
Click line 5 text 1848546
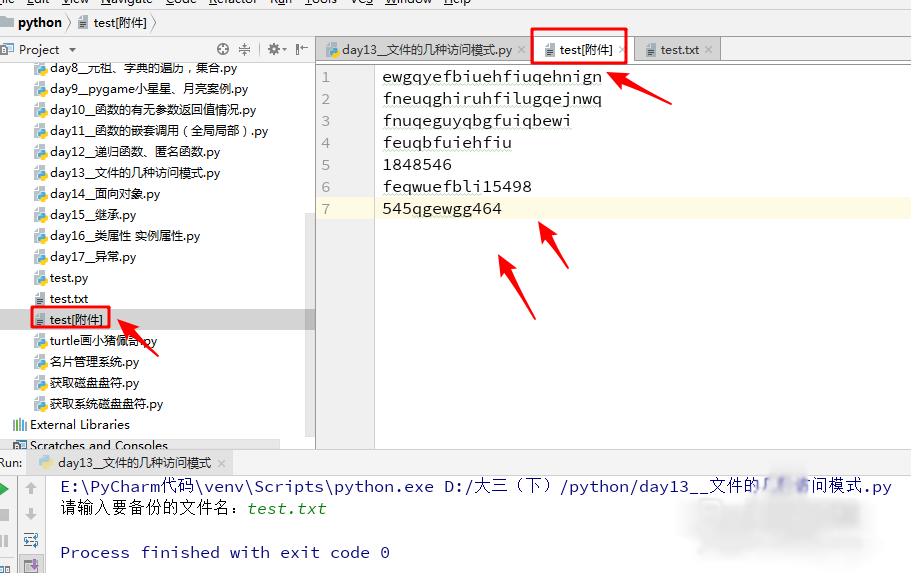pyautogui.click(x=417, y=165)
